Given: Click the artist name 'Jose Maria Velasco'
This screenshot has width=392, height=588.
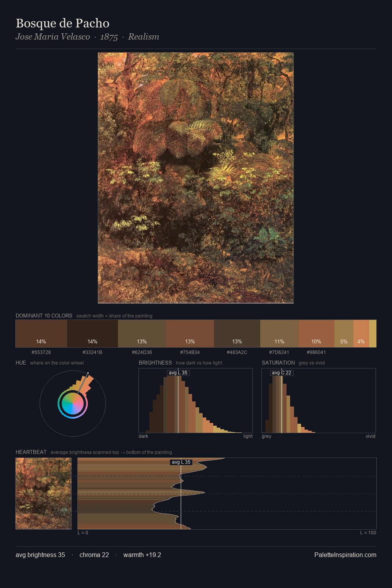Looking at the screenshot, I should click(x=53, y=37).
